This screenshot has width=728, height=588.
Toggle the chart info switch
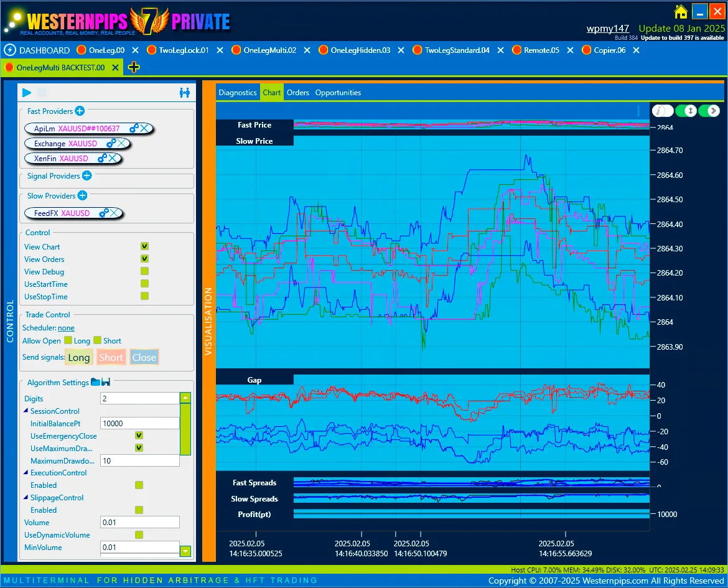tap(663, 111)
